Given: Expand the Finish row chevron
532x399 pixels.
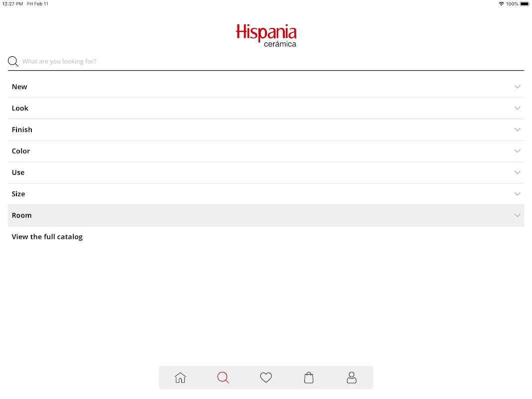Looking at the screenshot, I should coord(517,129).
